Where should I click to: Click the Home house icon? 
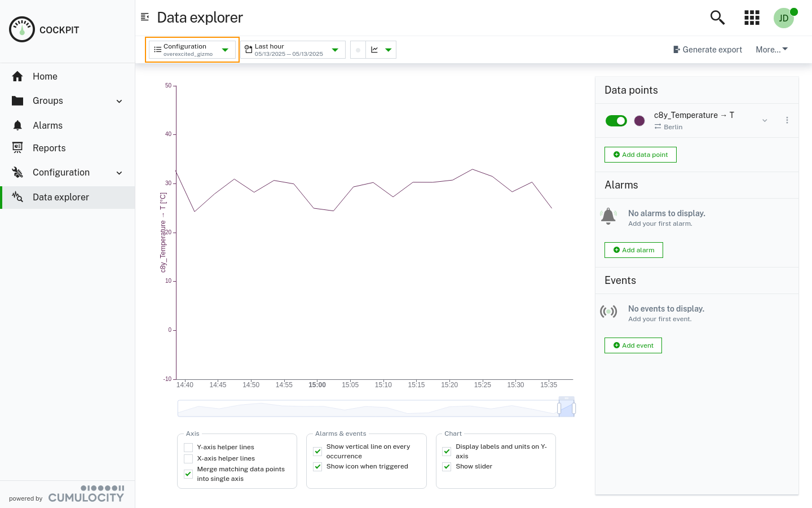pos(17,76)
